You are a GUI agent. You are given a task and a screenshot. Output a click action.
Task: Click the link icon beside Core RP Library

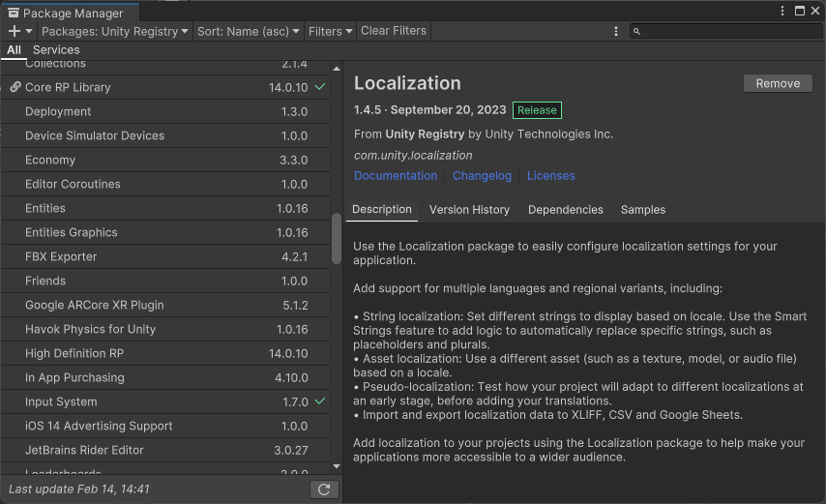click(15, 87)
